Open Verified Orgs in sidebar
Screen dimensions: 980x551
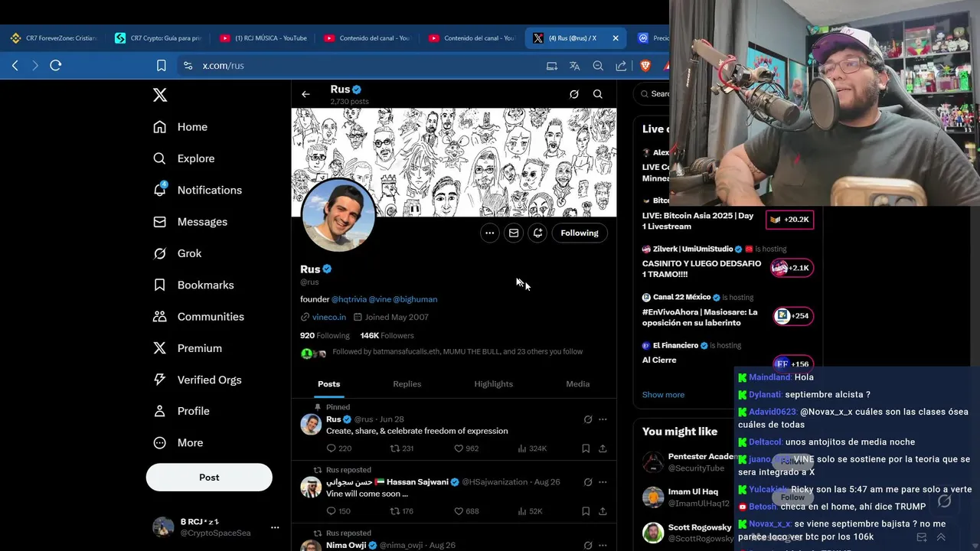198,380
